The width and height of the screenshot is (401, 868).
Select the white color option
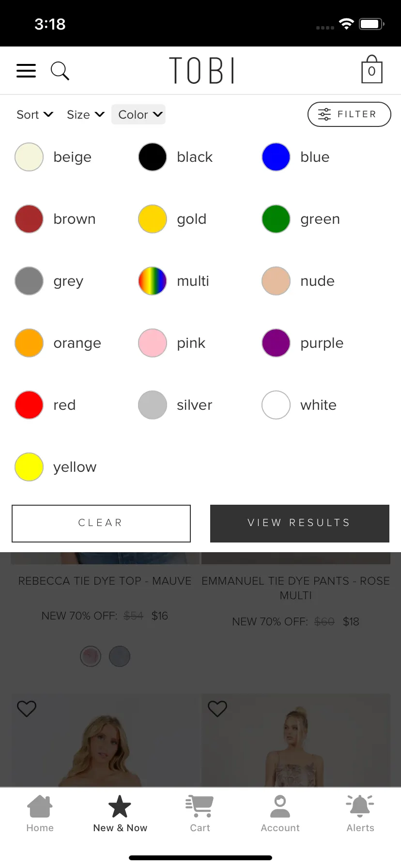click(x=299, y=405)
